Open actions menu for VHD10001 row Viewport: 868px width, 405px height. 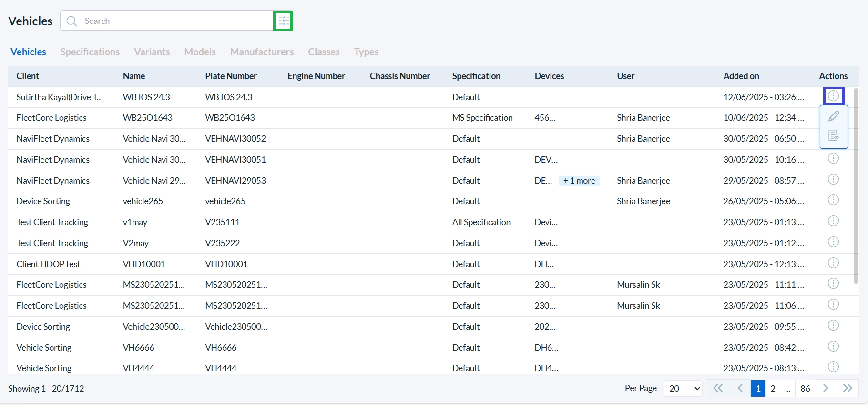[x=833, y=263]
